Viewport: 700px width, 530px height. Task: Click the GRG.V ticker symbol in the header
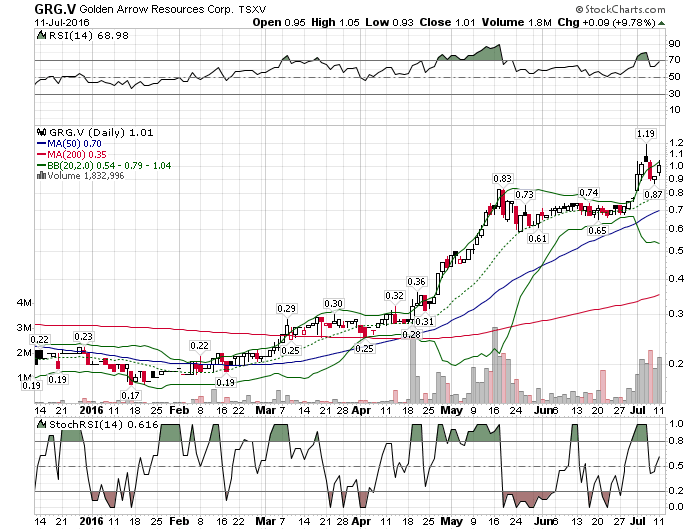pos(55,8)
